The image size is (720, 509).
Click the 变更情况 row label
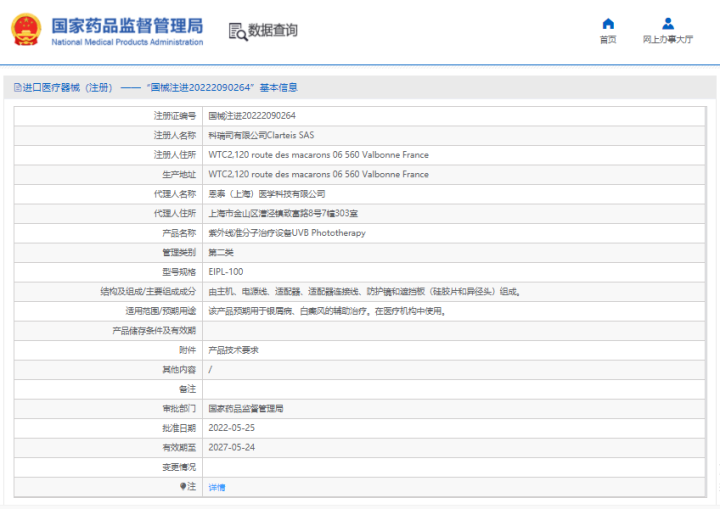click(179, 467)
